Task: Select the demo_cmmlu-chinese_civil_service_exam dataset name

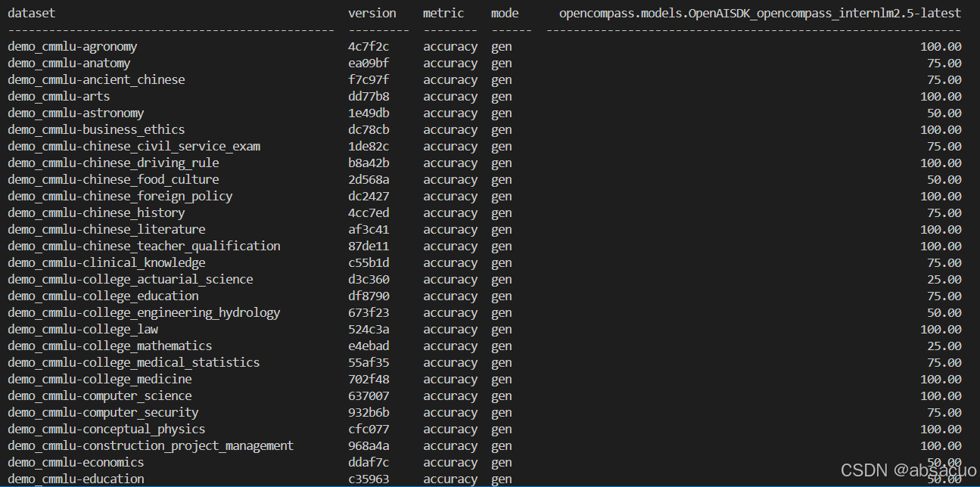Action: pos(134,146)
